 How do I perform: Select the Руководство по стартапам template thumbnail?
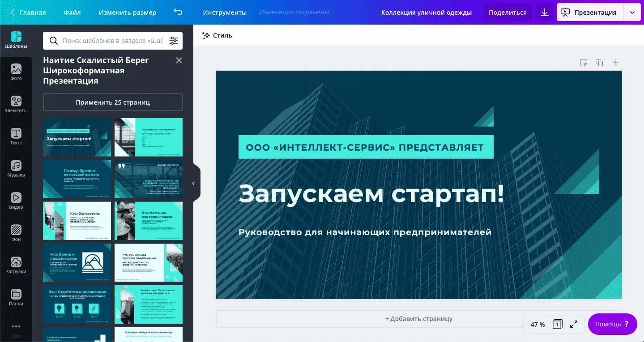(149, 137)
